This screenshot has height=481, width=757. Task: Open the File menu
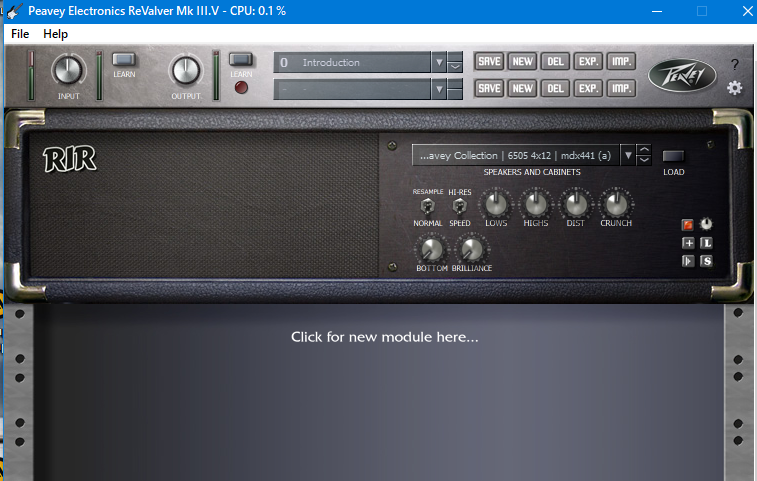[x=20, y=34]
